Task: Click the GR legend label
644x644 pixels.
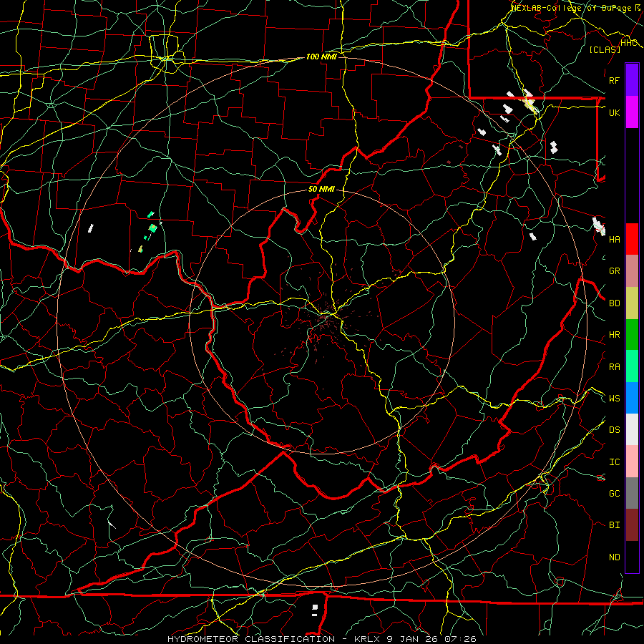Action: tap(614, 271)
